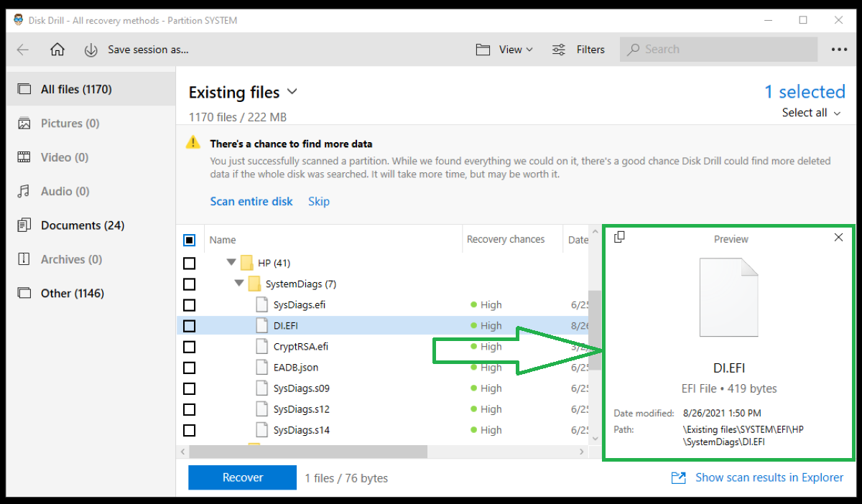This screenshot has width=862, height=504.
Task: Check the CryptRSA.efi checkbox
Action: tap(190, 347)
